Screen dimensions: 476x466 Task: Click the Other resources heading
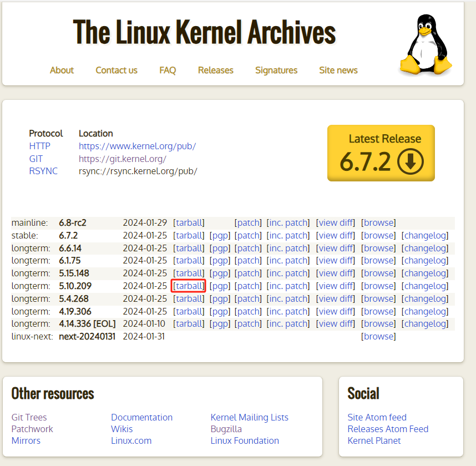(53, 394)
